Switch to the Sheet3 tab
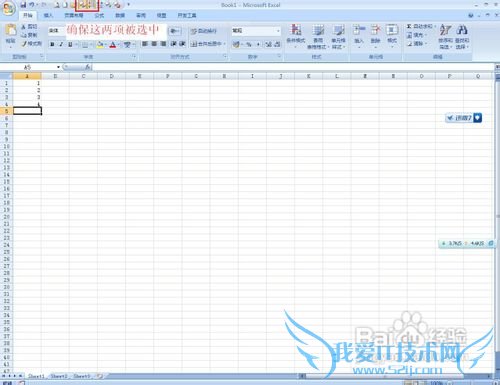 pyautogui.click(x=82, y=376)
